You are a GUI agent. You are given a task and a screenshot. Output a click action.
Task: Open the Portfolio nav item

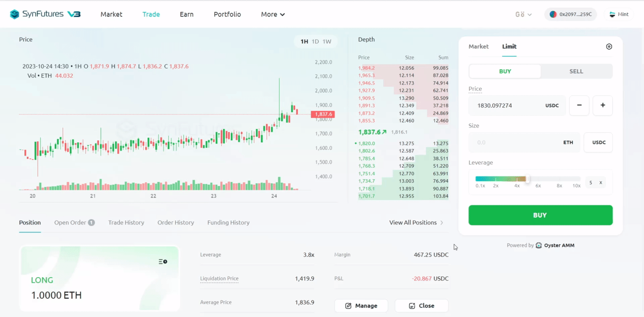(227, 14)
